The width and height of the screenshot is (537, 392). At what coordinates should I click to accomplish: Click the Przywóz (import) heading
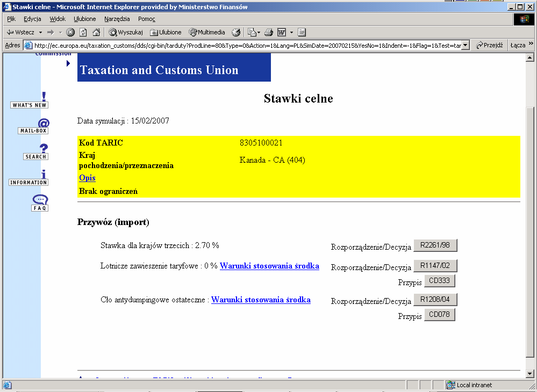coord(113,222)
